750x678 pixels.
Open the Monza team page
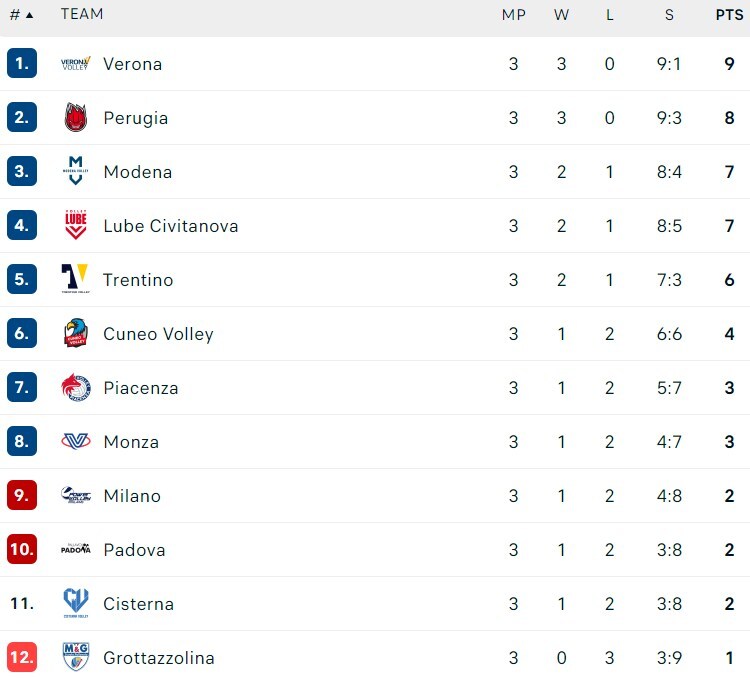pos(131,442)
